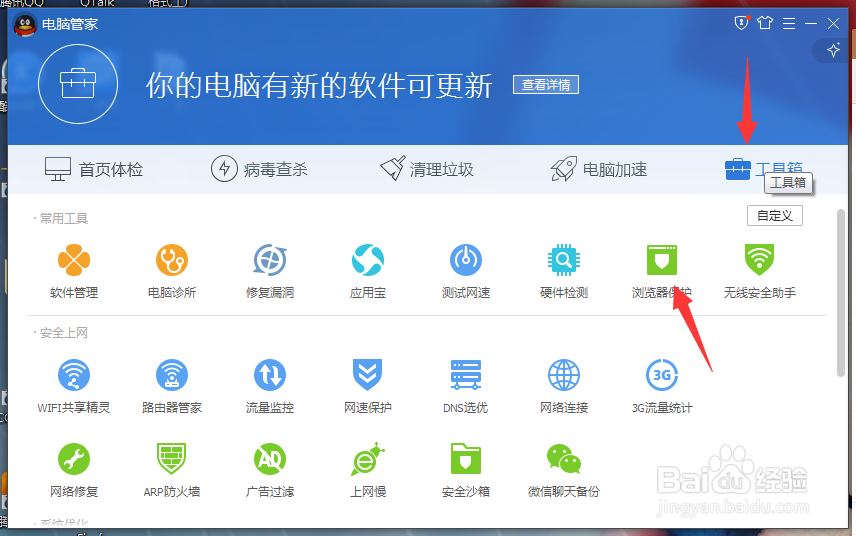Switch to 清理垃圾 cleanup tab
The width and height of the screenshot is (856, 536).
pyautogui.click(x=426, y=169)
